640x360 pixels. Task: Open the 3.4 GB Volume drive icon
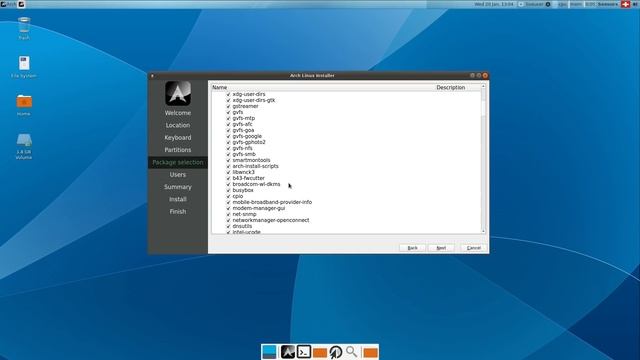(x=24, y=146)
